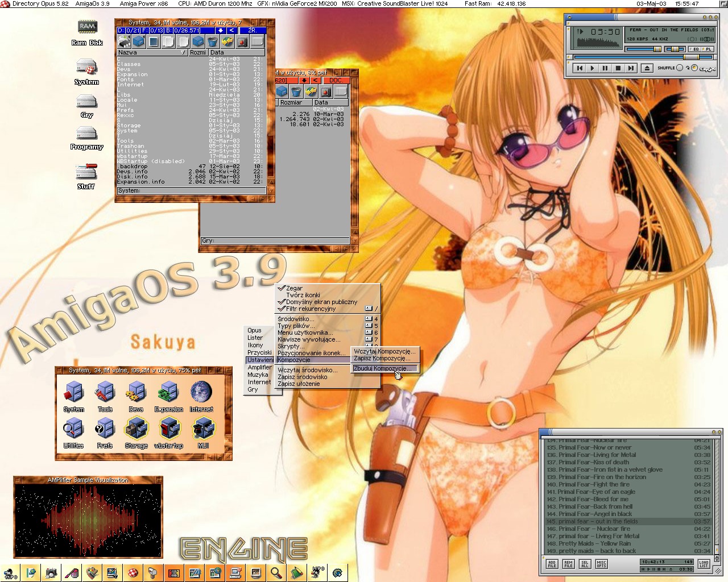Image resolution: width=728 pixels, height=582 pixels.
Task: Launch the MP3 speaker icon in dock
Action: pos(10,573)
